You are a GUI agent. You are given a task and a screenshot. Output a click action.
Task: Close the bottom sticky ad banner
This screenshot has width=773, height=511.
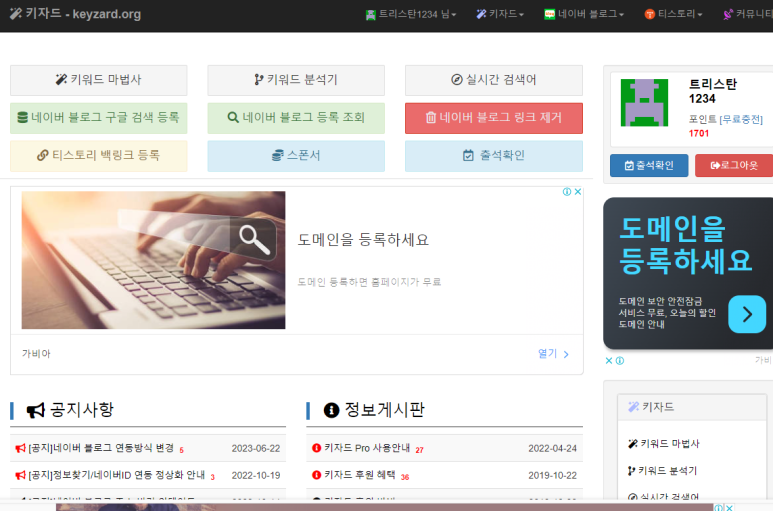(x=729, y=508)
